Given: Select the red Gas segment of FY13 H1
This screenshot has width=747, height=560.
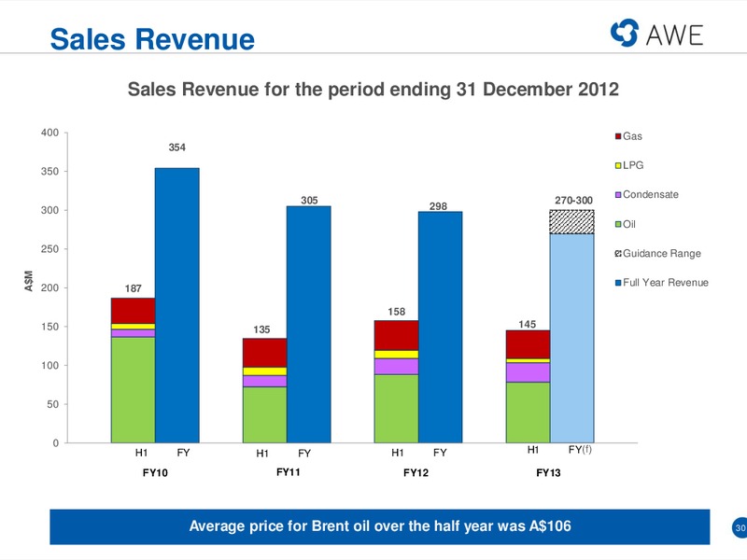Looking at the screenshot, I should click(528, 344).
